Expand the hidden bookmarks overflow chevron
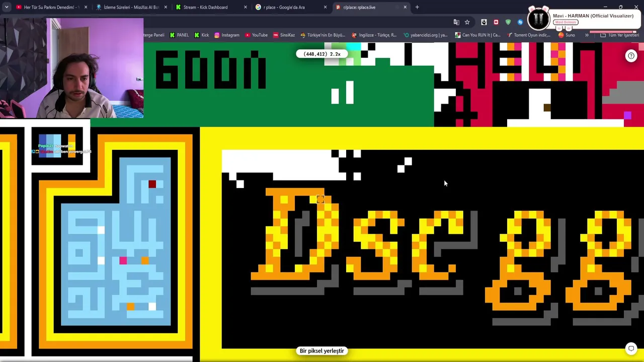The width and height of the screenshot is (644, 362). click(587, 35)
